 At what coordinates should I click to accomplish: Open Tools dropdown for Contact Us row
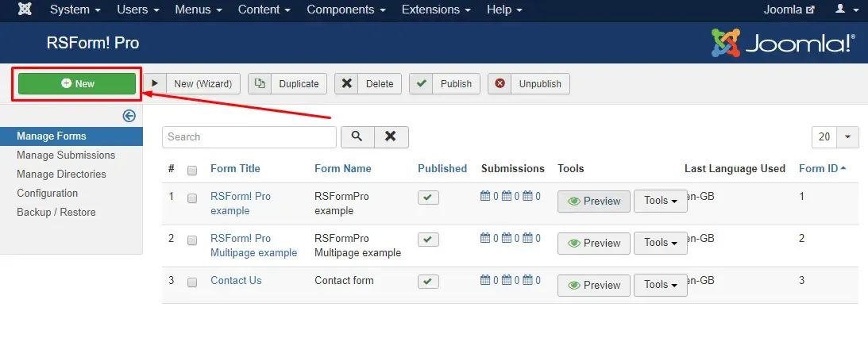click(x=661, y=285)
